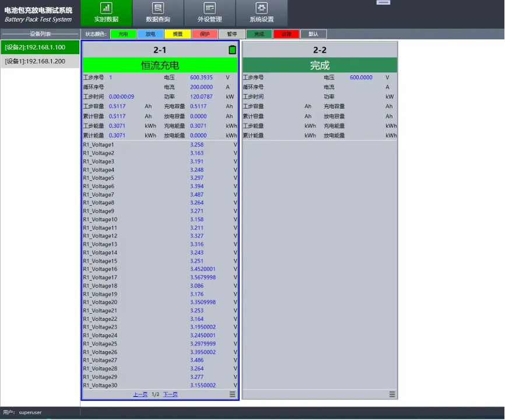505x420 pixels.
Task: Select the 2-2 channel header
Action: click(320, 50)
